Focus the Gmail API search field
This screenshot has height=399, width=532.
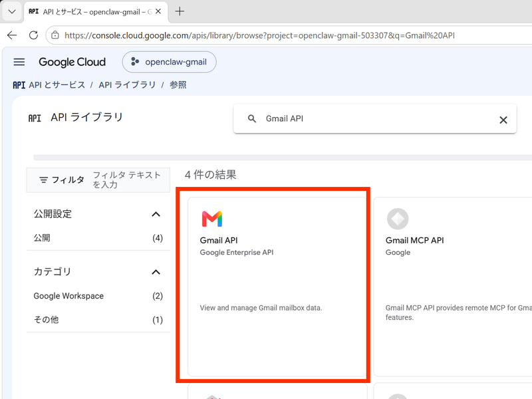375,118
